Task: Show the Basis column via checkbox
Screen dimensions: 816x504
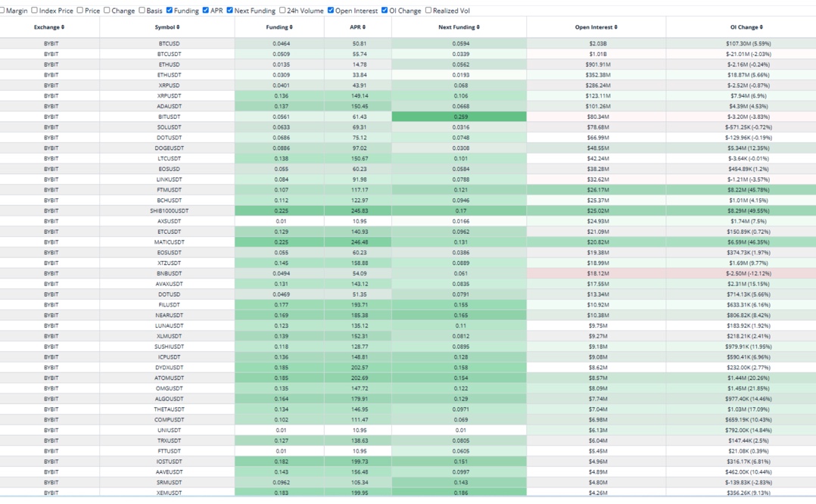Action: 142,11
